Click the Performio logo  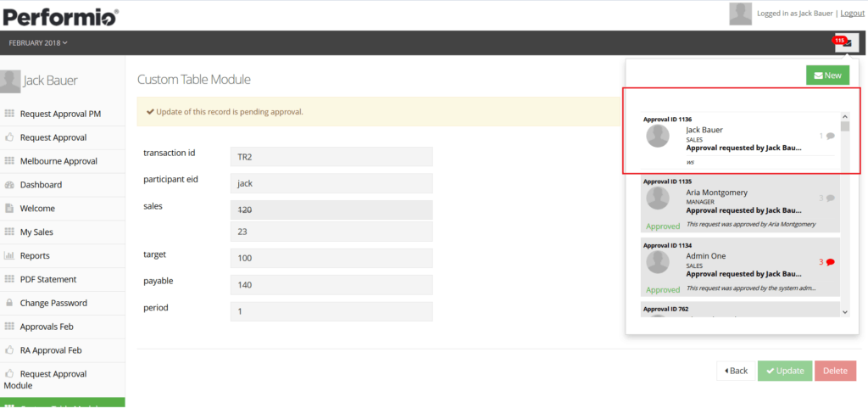tap(59, 16)
